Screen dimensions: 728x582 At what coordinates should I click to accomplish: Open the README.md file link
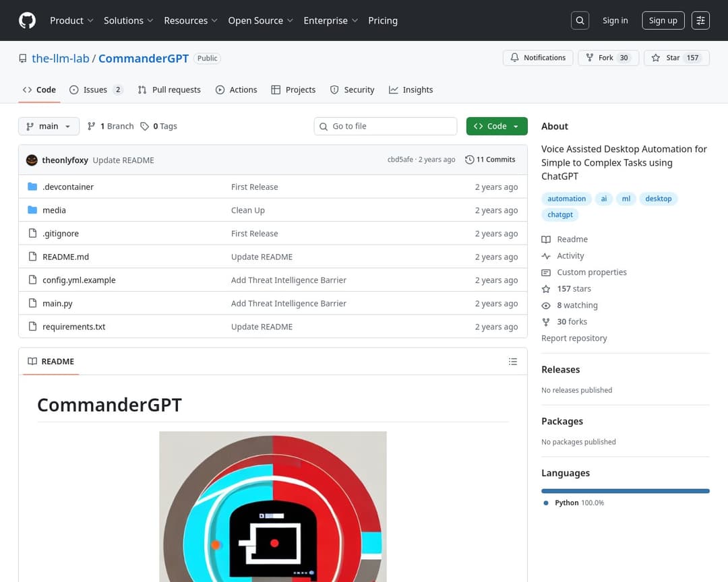tap(65, 257)
